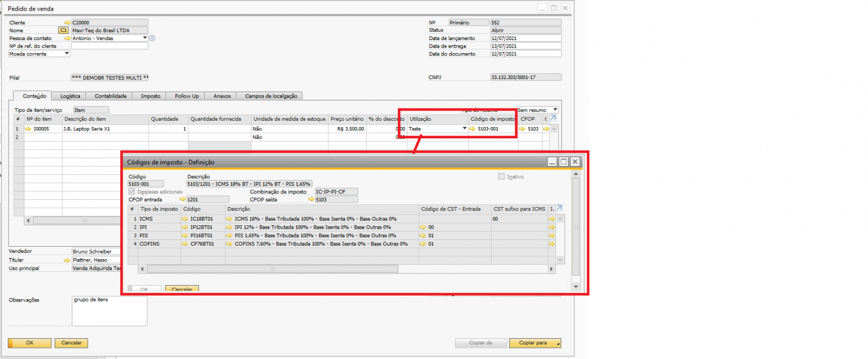Click the Observações text field
This screenshot has height=359, width=868.
click(x=109, y=311)
